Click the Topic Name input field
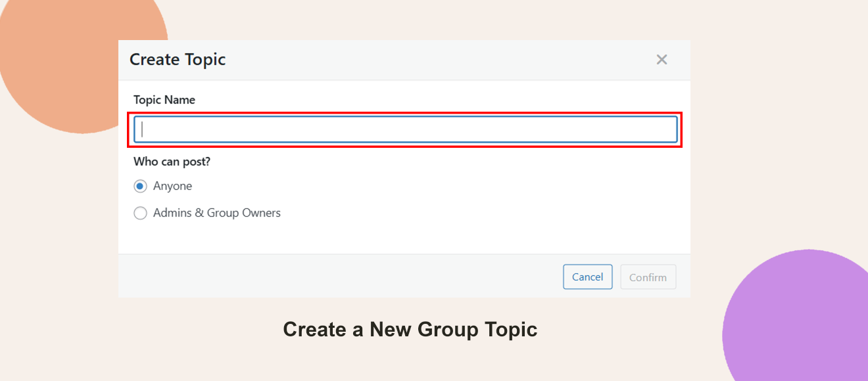The height and width of the screenshot is (381, 868). pyautogui.click(x=406, y=129)
